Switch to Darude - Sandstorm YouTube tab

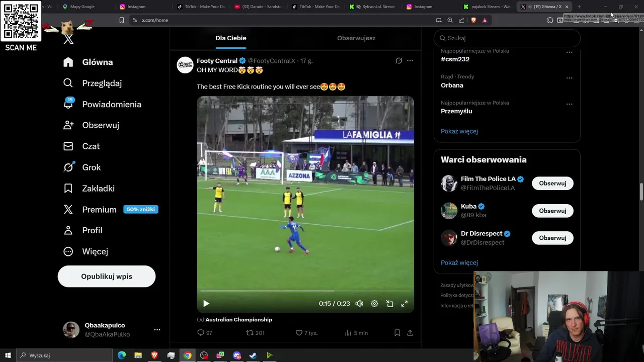tap(259, 7)
